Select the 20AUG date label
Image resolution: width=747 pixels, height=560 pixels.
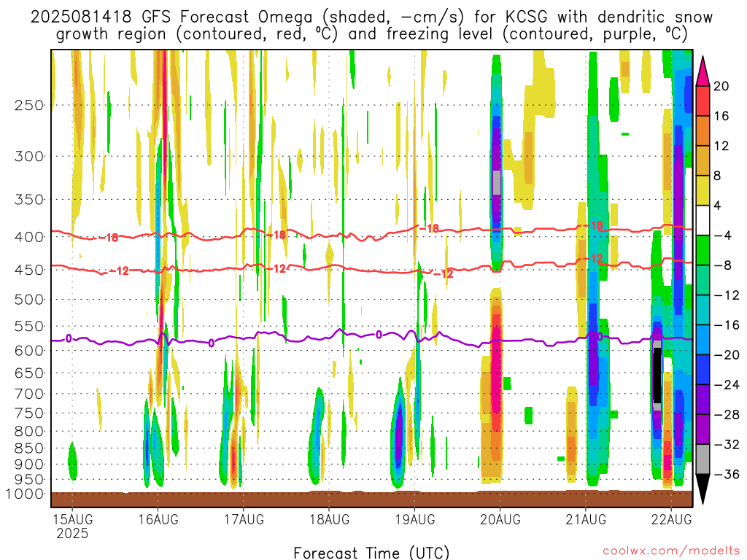tap(500, 519)
